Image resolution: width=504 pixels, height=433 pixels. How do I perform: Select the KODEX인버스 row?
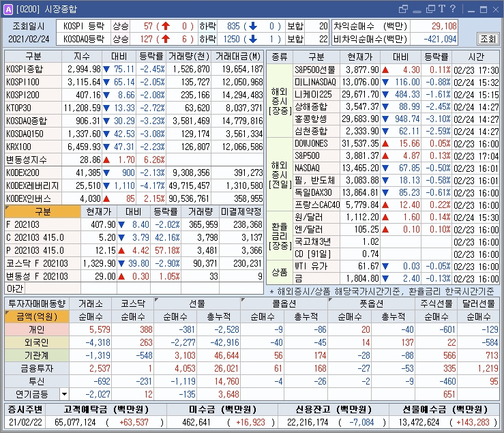pyautogui.click(x=134, y=198)
